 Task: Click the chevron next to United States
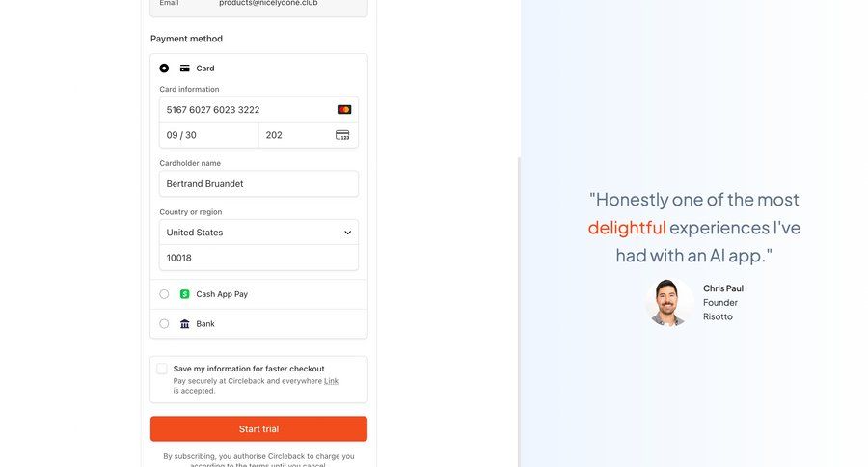pyautogui.click(x=347, y=233)
